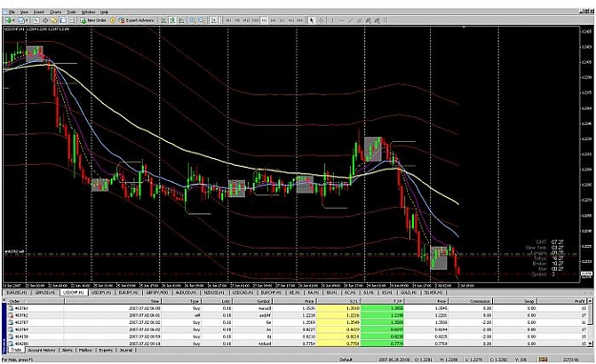The image size is (596, 364).
Task: Select the M5 timeframe button
Action: (x=237, y=20)
